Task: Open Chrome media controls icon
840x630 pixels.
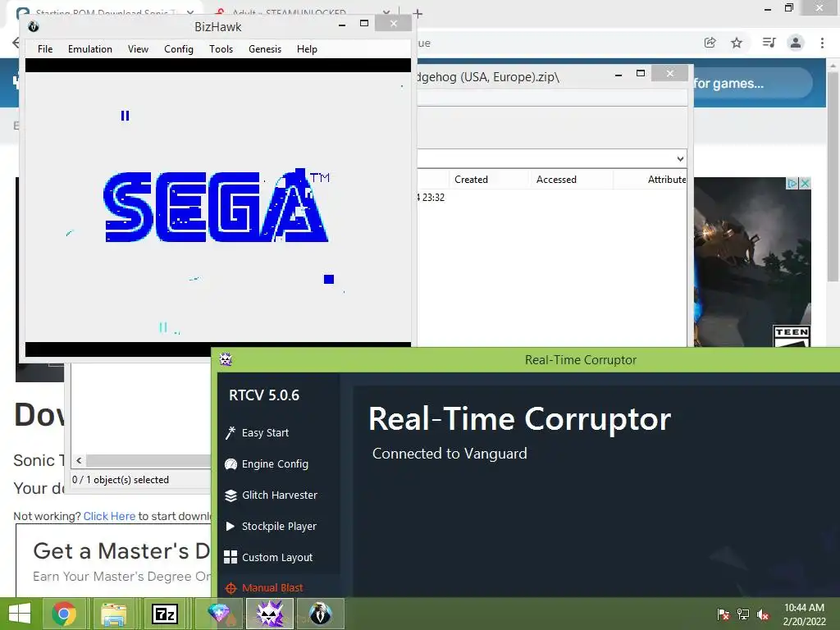Action: (x=769, y=43)
